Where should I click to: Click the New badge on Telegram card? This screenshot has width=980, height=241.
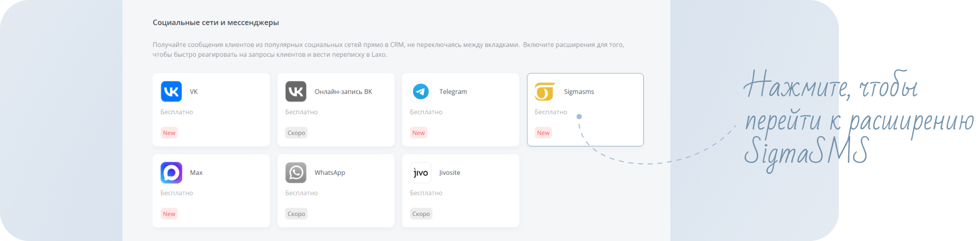pyautogui.click(x=418, y=133)
